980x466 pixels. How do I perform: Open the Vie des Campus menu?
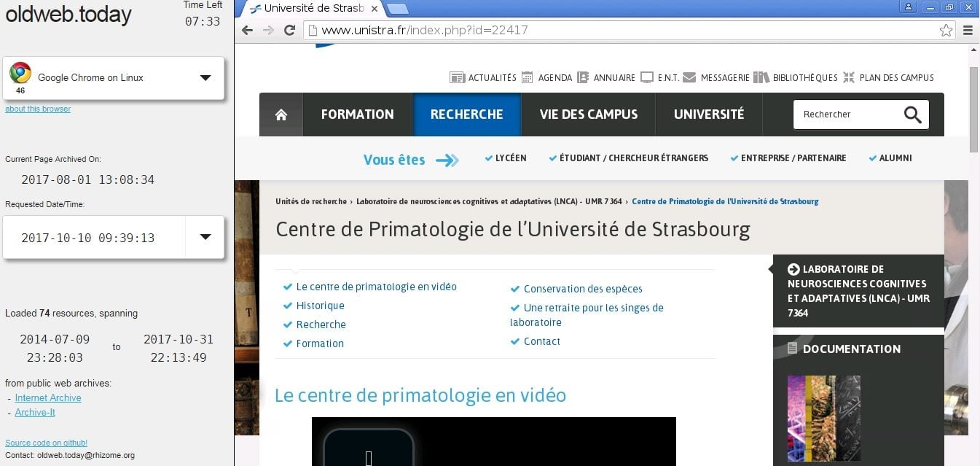coord(588,114)
